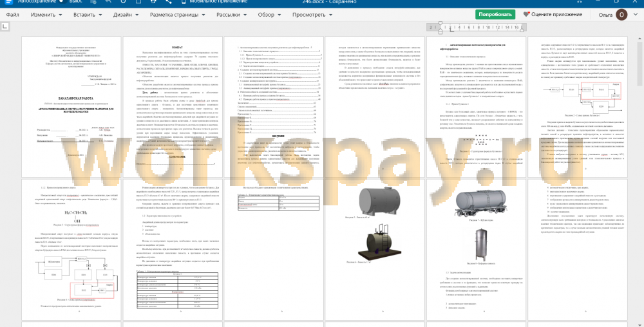Image resolution: width=644 pixels, height=327 pixels.
Task: Click the horizontal ruler scale
Action: [477, 28]
